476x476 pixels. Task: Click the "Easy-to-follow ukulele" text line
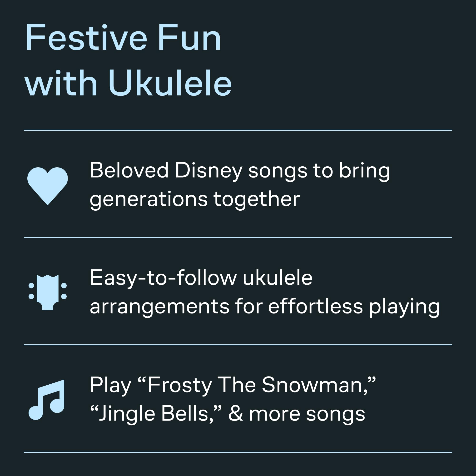(201, 278)
